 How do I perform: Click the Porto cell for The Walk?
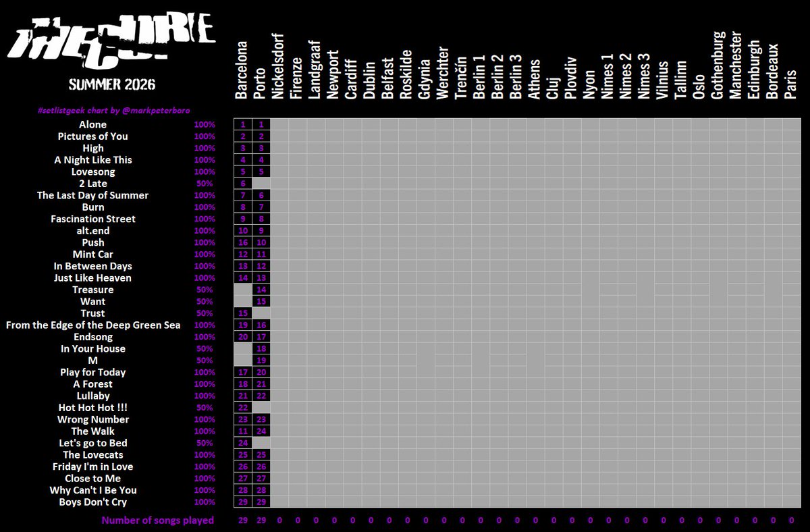point(261,431)
